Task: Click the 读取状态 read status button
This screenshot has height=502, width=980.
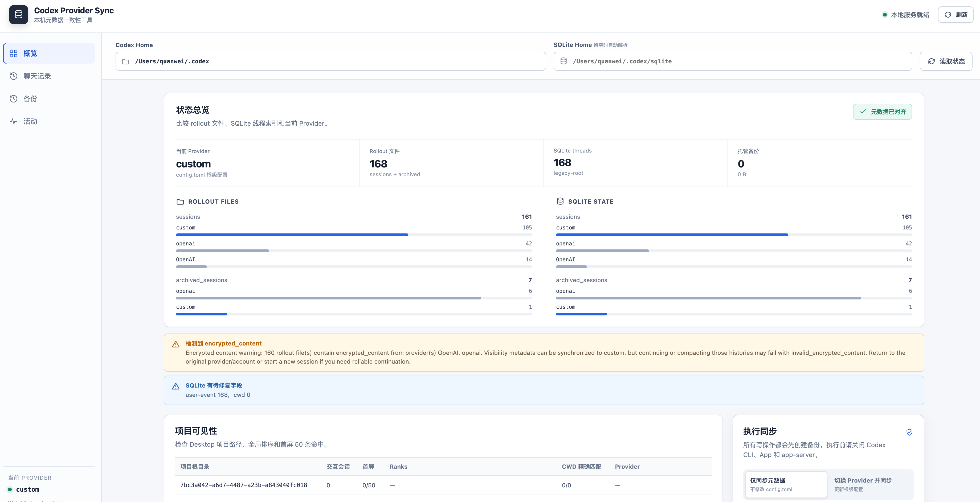Action: [946, 61]
